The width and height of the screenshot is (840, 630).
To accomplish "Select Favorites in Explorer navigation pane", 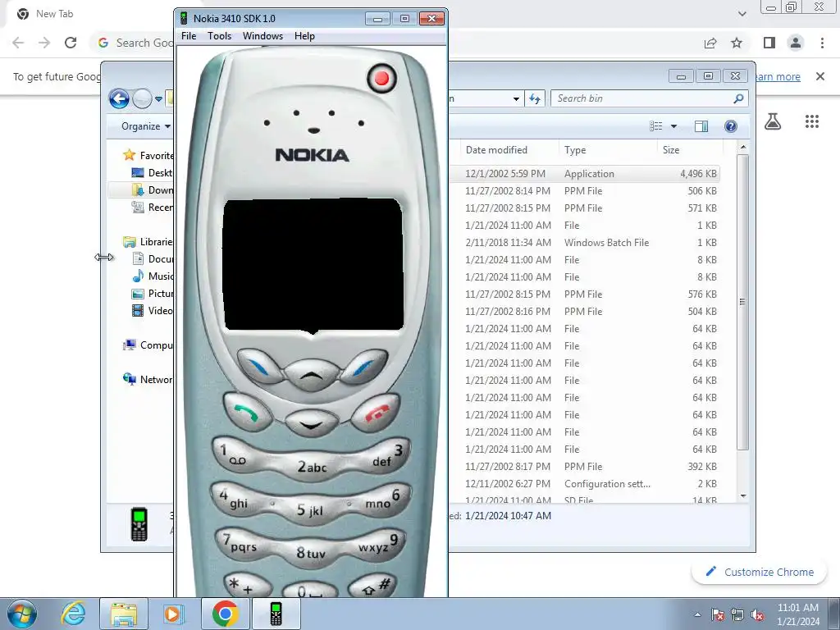I will (x=148, y=155).
